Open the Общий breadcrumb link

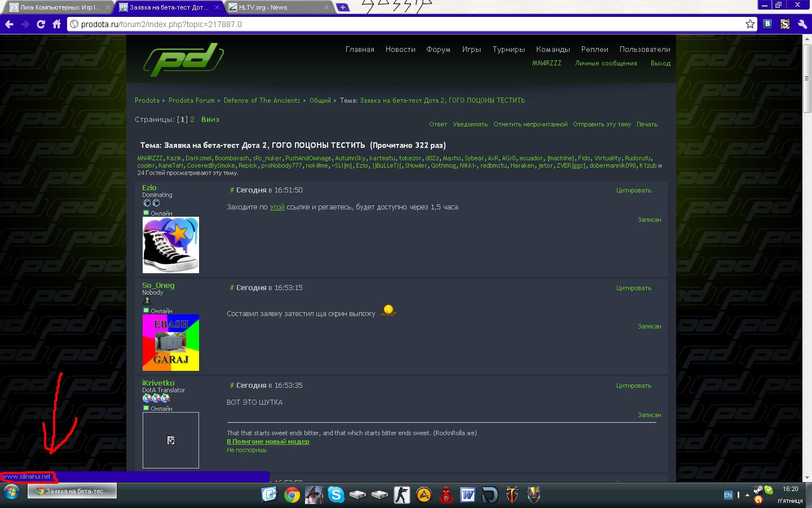(320, 100)
